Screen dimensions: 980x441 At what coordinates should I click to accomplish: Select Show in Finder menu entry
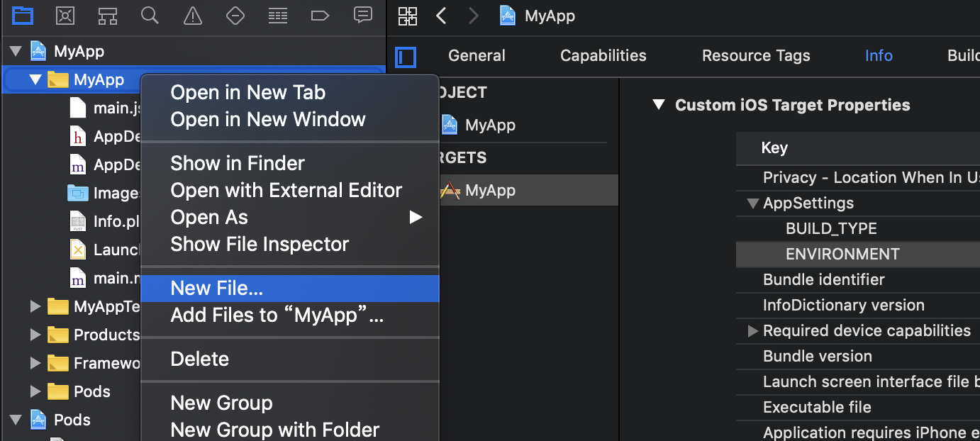pos(238,164)
